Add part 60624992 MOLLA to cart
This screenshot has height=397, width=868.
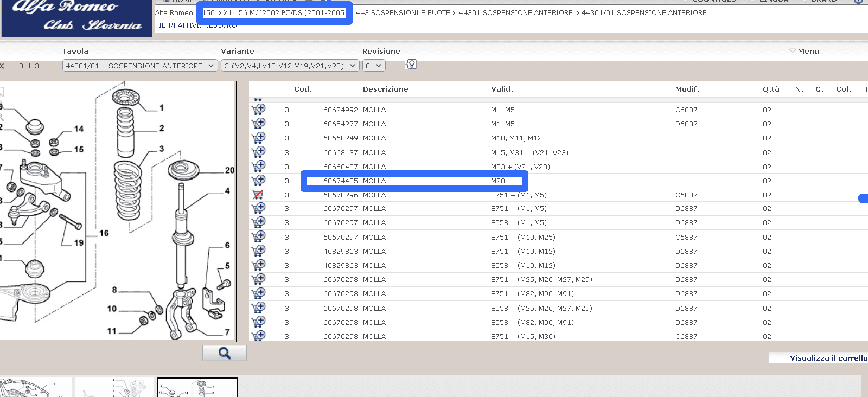tap(259, 110)
